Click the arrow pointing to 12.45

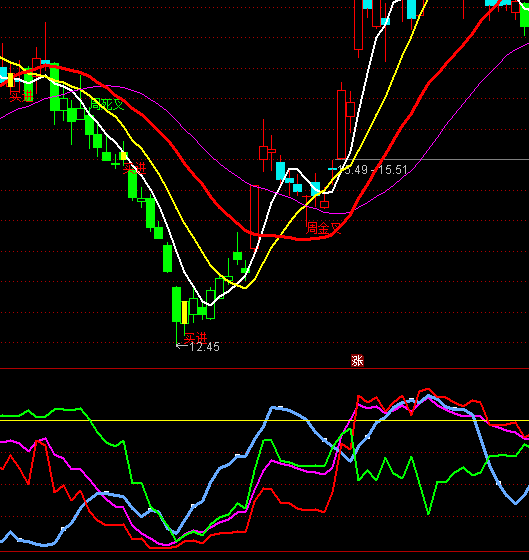[182, 346]
